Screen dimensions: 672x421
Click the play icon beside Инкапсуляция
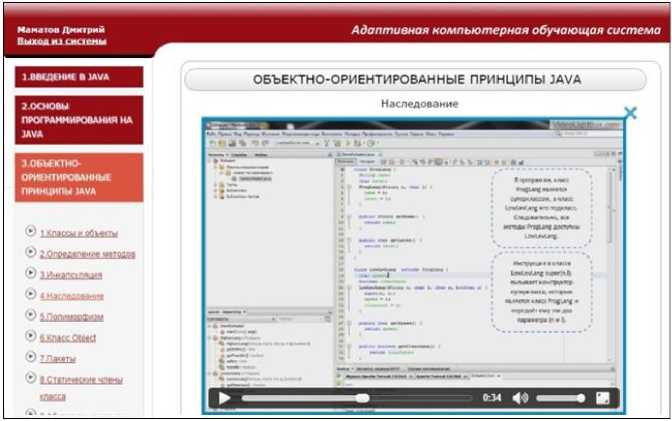(x=30, y=273)
